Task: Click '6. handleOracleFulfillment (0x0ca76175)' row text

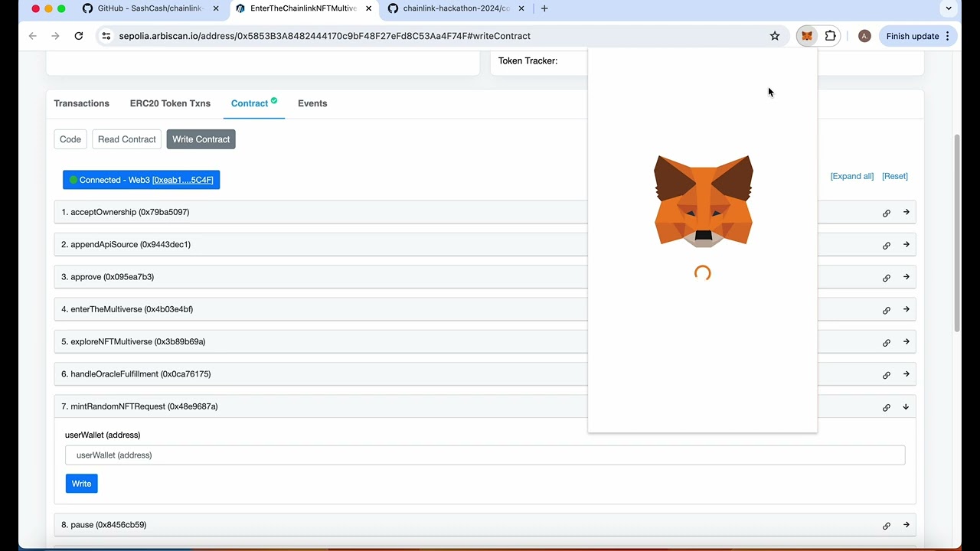Action: [136, 374]
